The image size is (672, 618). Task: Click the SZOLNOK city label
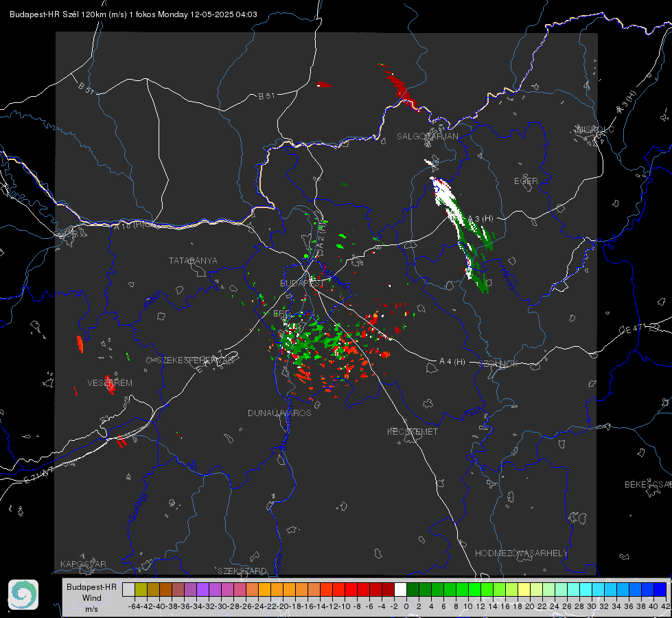498,364
